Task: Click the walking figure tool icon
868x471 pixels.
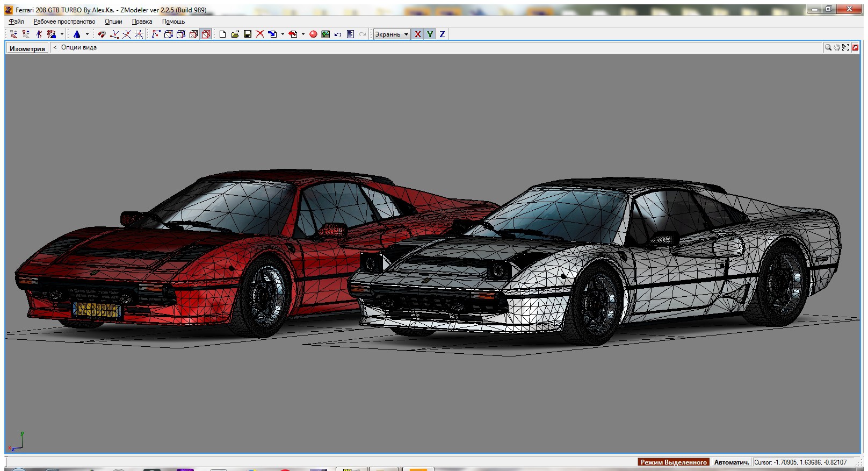Action: 39,34
